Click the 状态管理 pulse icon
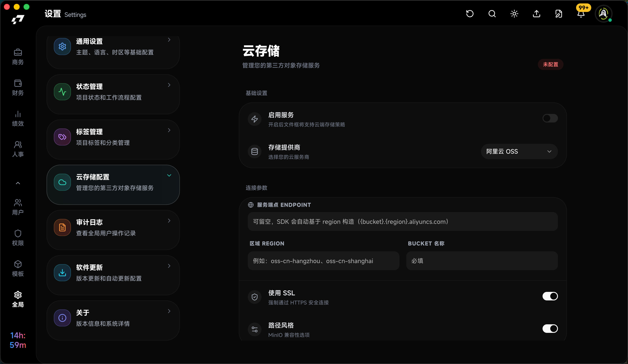This screenshot has width=628, height=364. [x=62, y=92]
